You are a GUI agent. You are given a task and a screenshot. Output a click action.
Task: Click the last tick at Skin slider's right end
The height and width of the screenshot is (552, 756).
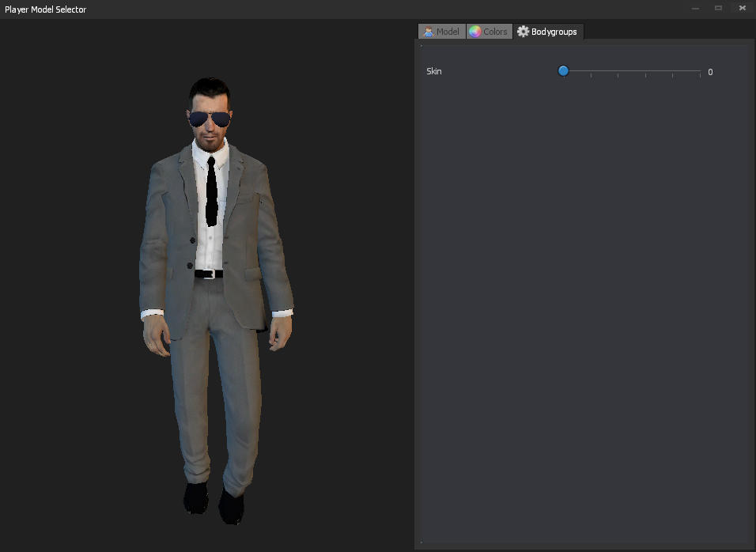click(x=700, y=74)
